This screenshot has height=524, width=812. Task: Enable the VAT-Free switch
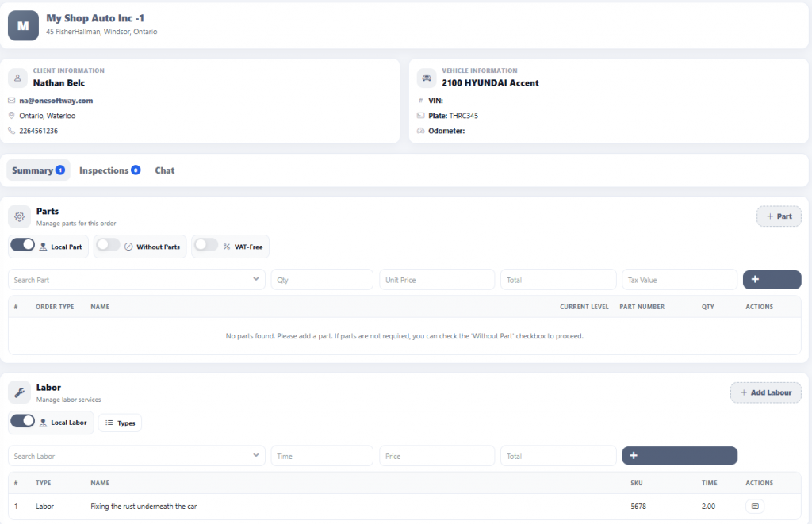point(206,246)
